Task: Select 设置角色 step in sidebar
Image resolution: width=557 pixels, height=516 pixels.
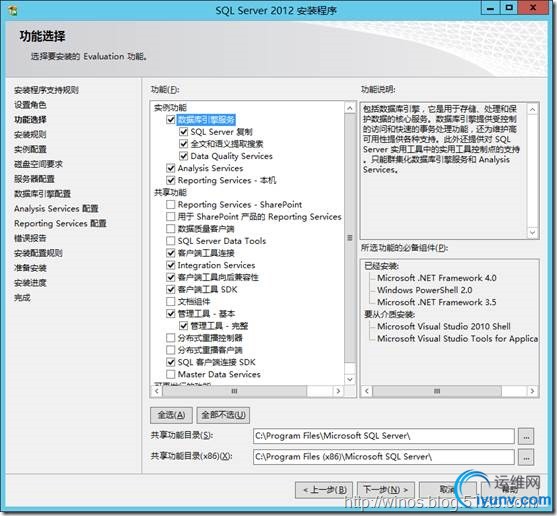Action: [x=30, y=105]
